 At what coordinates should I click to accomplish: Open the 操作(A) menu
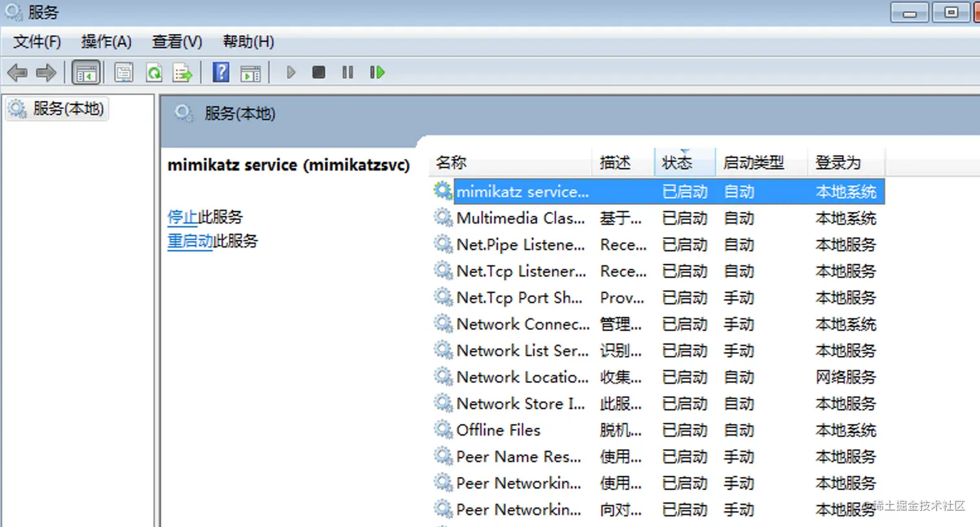coord(106,42)
